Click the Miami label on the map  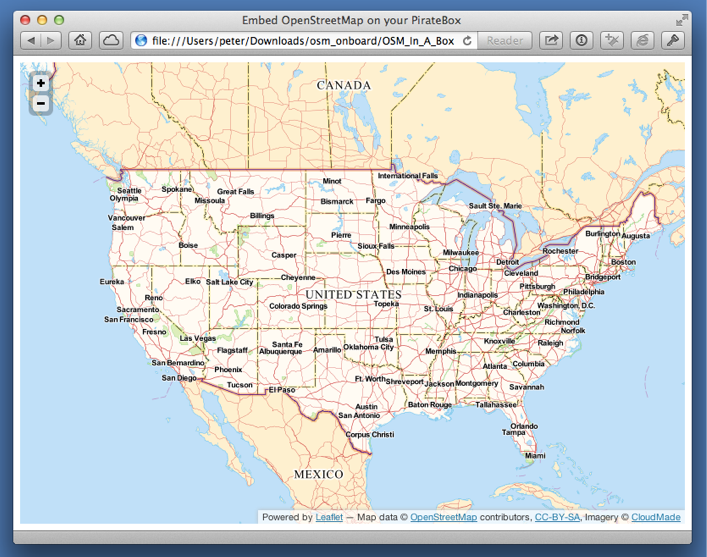(535, 455)
